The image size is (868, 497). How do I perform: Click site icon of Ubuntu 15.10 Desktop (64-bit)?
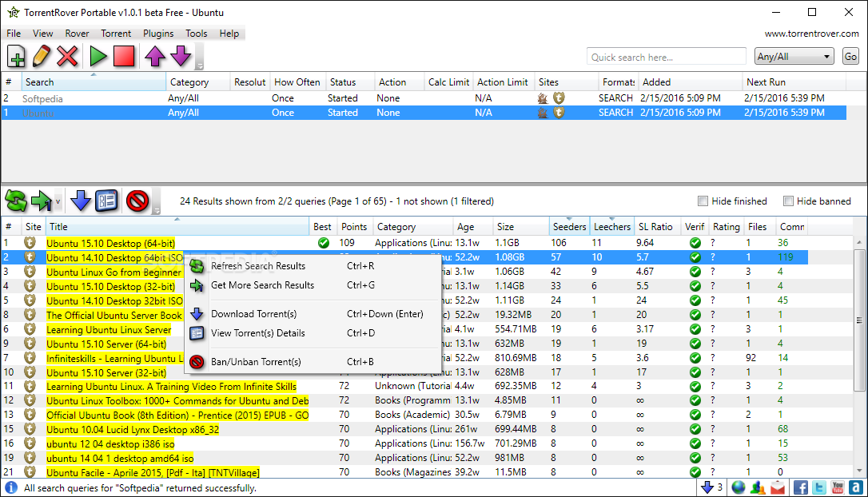30,242
